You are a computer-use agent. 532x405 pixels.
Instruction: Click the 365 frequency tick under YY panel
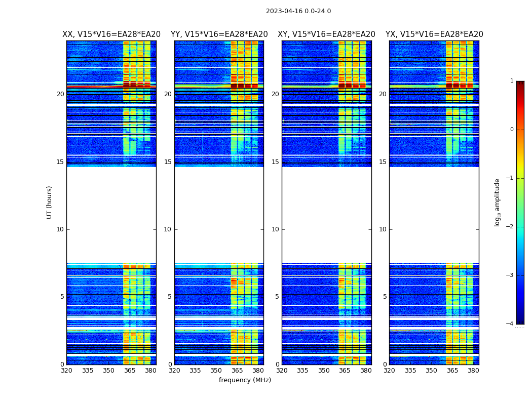(x=237, y=371)
